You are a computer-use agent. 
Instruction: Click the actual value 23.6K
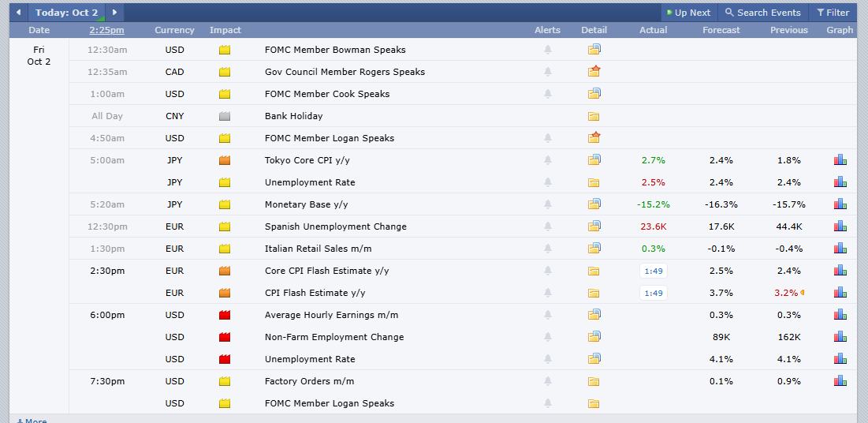(x=654, y=226)
